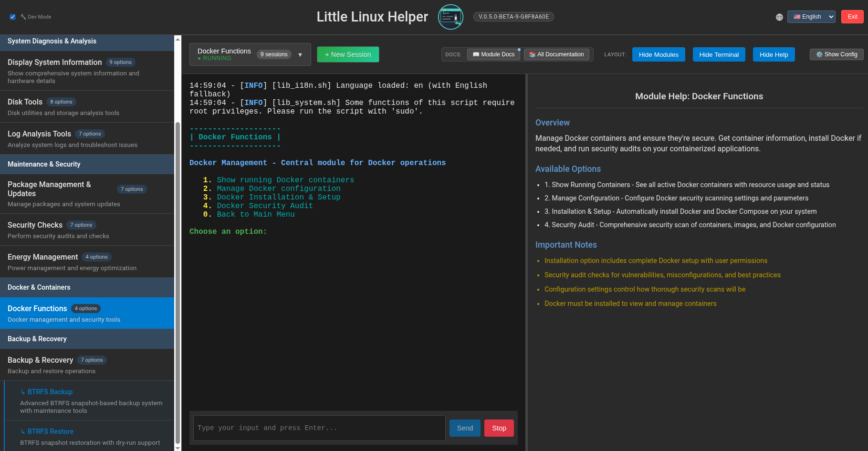Click the Overview heading in help panel

pyautogui.click(x=553, y=123)
